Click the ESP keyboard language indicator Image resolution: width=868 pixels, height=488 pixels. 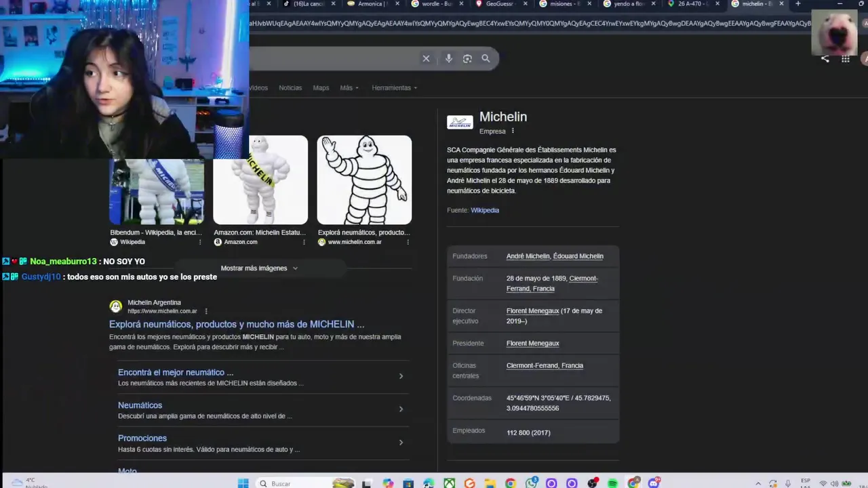(806, 483)
